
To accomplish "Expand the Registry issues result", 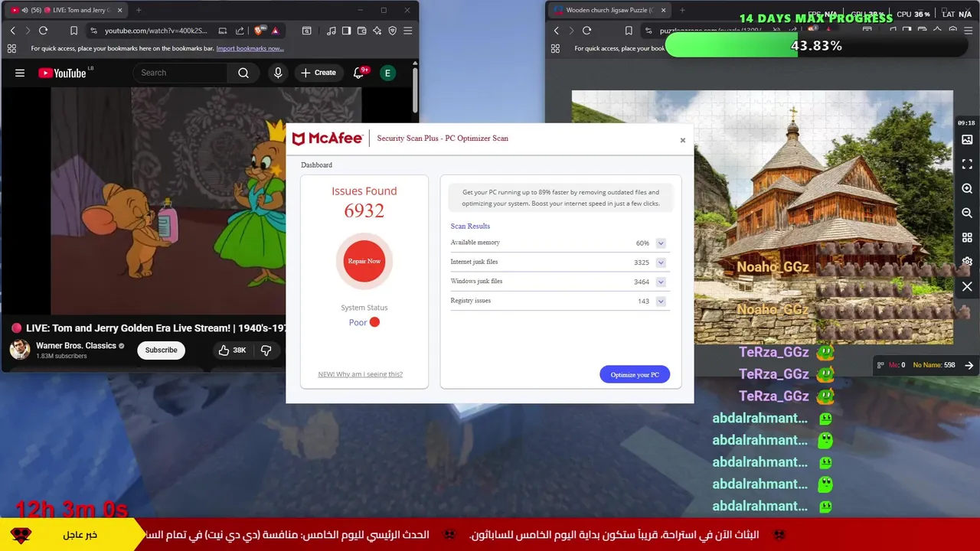I will [x=660, y=302].
